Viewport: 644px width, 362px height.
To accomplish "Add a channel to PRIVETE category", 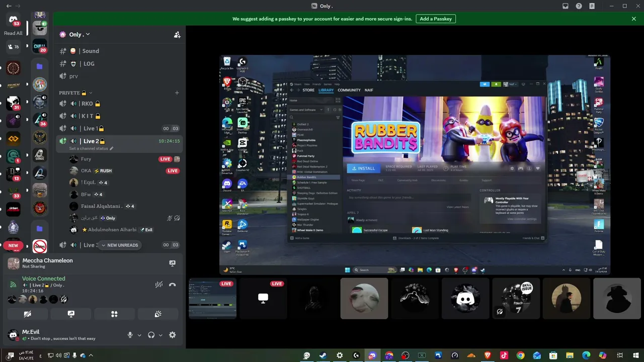I will 177,93.
